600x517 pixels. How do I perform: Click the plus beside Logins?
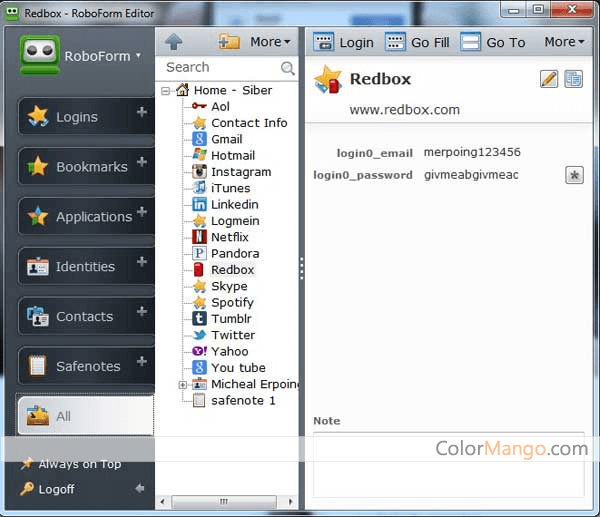tap(142, 112)
